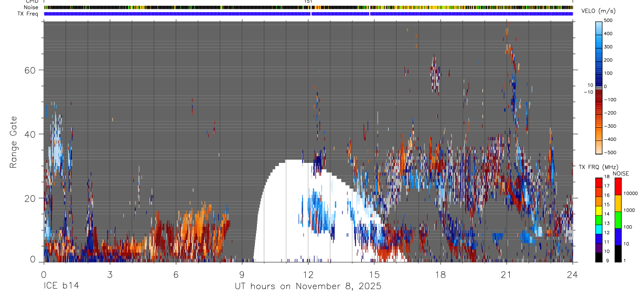Click the black segment of the NOISE bar

click(617, 254)
